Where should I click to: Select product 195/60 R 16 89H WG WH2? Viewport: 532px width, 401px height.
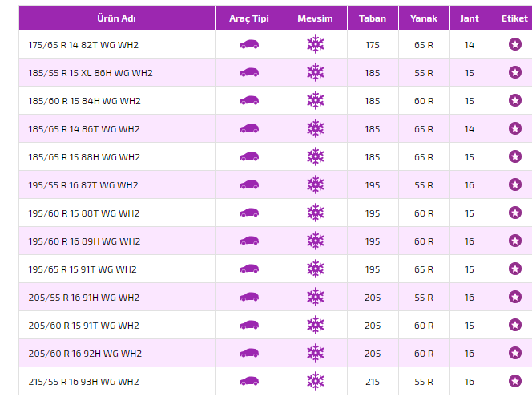coord(83,241)
